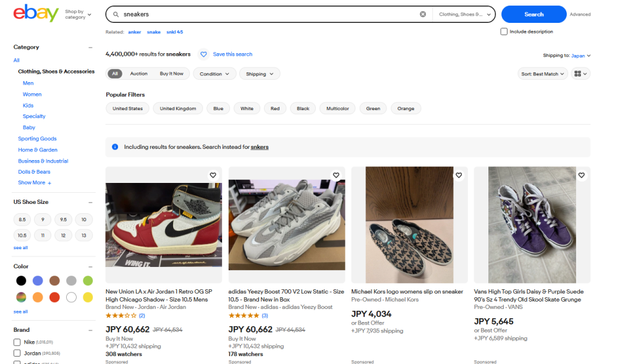Select US shoe size 13
Viewport: 633px width, 364px height.
click(84, 235)
